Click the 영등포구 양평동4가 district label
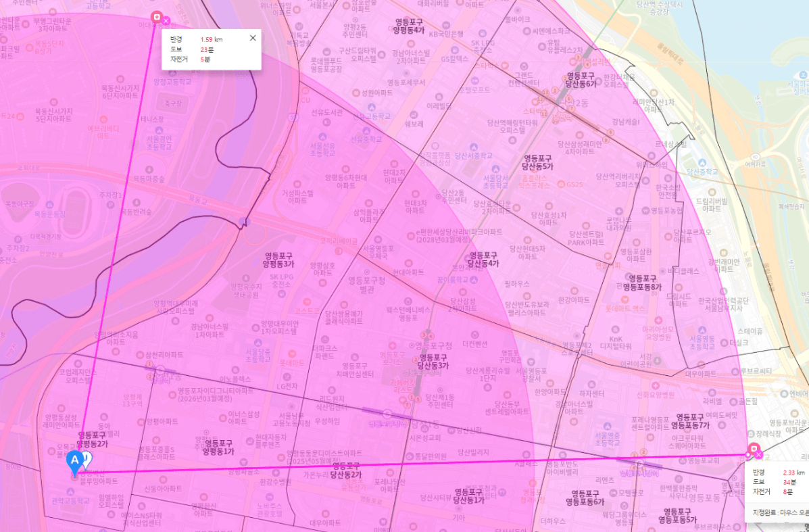This screenshot has height=532, width=809. pos(410,26)
